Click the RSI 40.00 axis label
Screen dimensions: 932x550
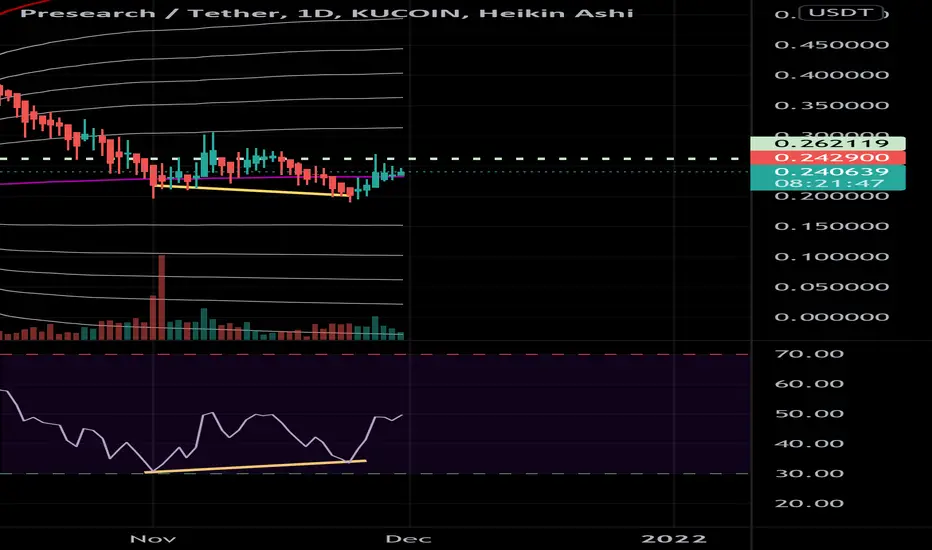click(x=809, y=444)
